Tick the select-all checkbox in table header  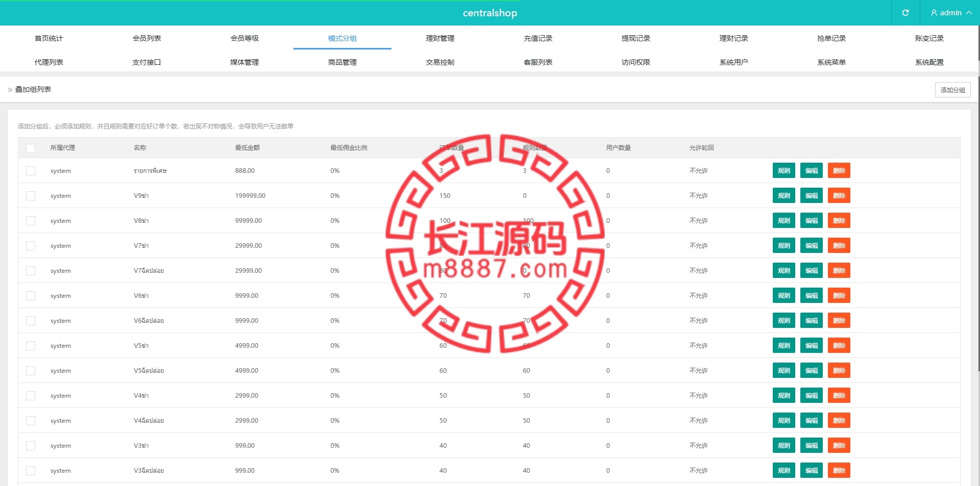31,148
